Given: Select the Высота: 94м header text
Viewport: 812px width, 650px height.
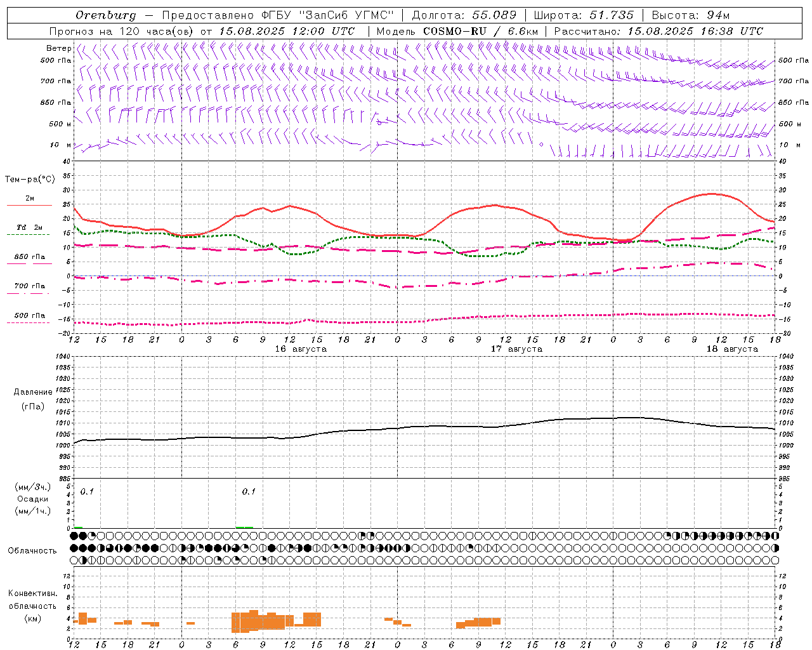Looking at the screenshot, I should [x=691, y=15].
